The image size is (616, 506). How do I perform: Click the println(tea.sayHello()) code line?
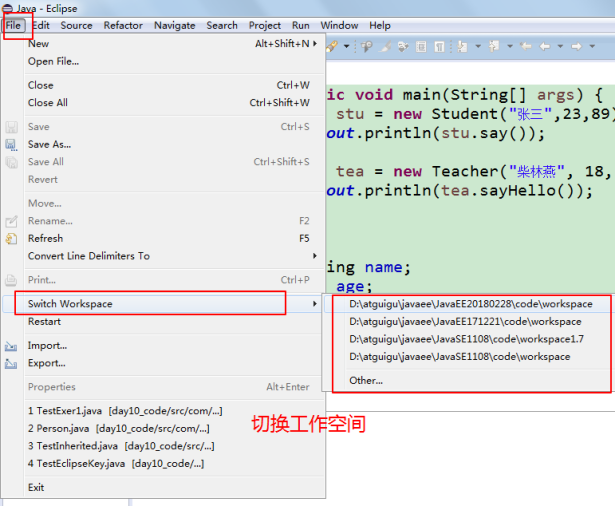[460, 191]
